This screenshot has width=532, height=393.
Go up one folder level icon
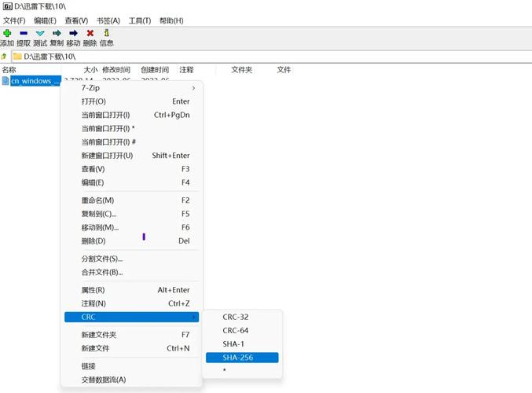tap(4, 57)
